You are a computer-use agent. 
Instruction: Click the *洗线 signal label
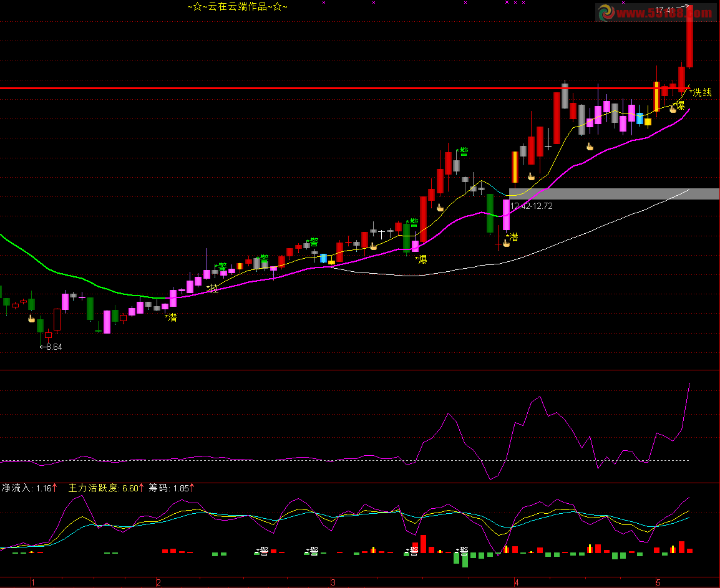point(700,92)
